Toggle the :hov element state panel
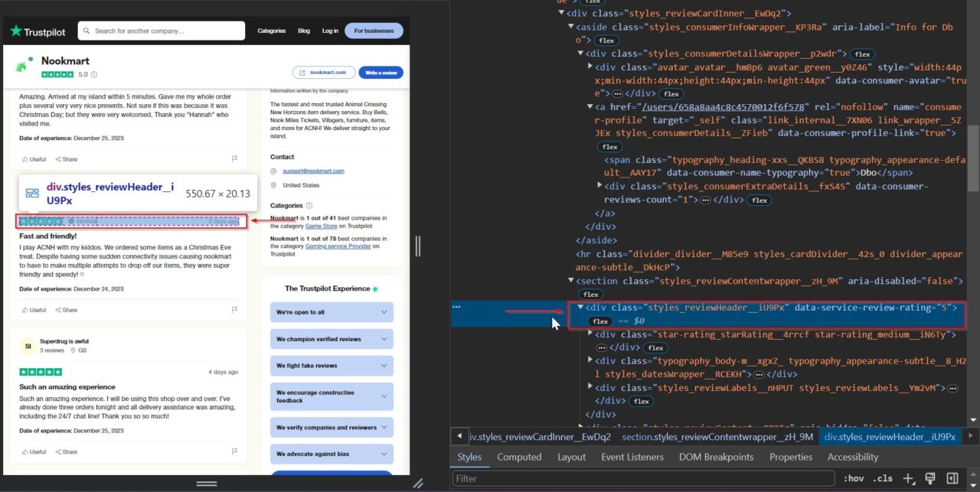Image resolution: width=980 pixels, height=492 pixels. coord(853,478)
